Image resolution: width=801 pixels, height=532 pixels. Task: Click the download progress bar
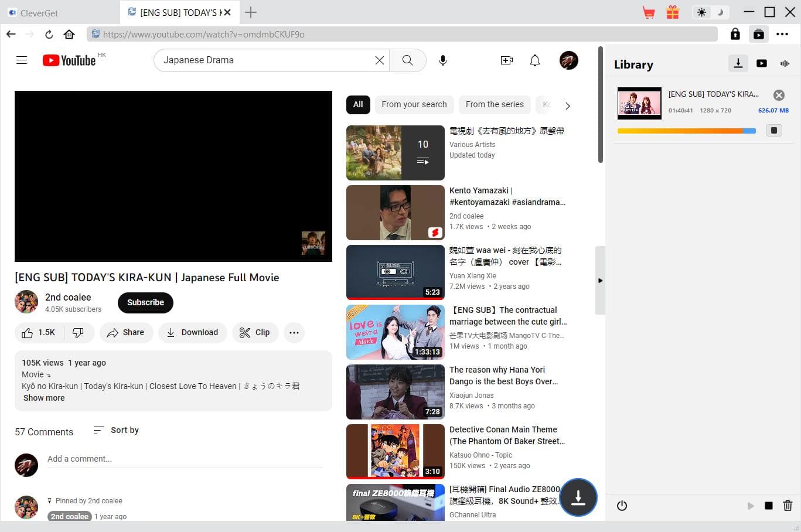(x=686, y=131)
